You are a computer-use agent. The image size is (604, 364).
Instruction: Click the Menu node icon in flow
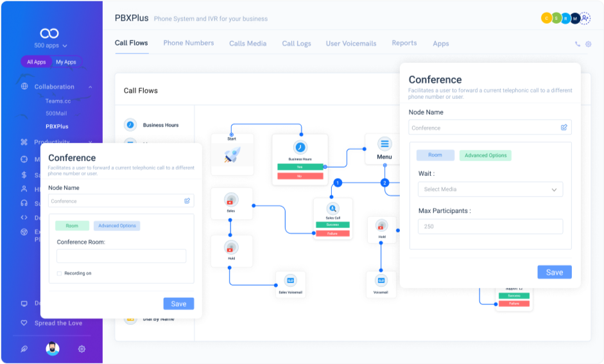(384, 144)
